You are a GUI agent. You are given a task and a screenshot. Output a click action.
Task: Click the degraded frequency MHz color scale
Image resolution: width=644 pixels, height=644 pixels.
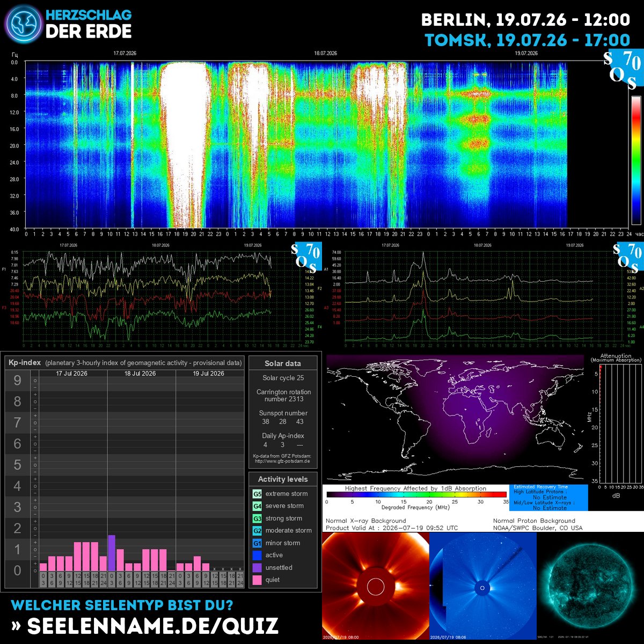(x=416, y=495)
